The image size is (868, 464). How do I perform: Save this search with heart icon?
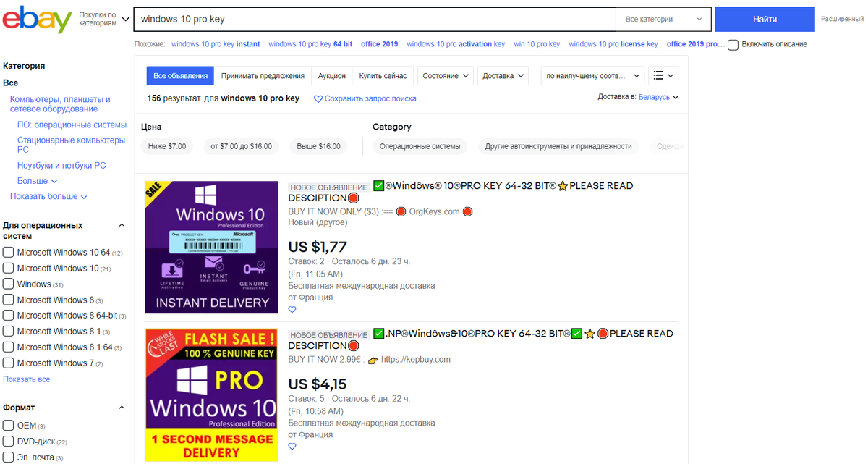click(x=318, y=98)
